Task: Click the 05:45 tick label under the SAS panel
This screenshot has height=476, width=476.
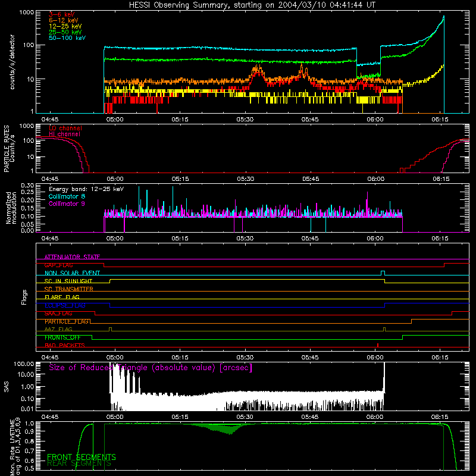Action: pos(310,417)
